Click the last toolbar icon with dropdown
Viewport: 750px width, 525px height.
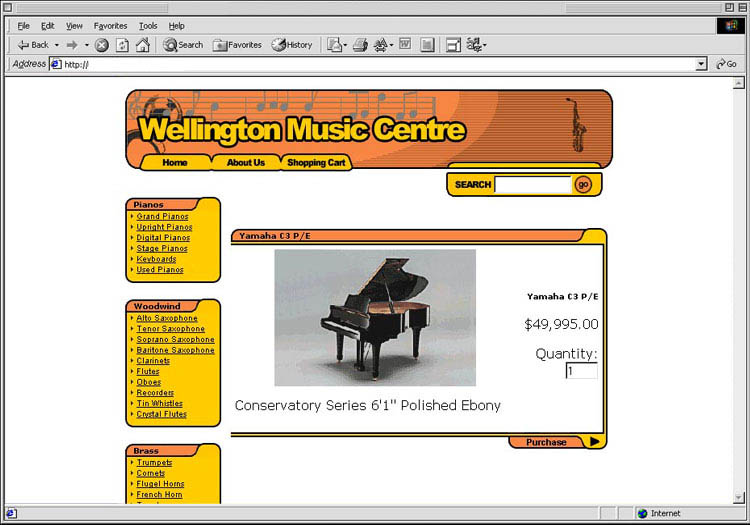(475, 45)
